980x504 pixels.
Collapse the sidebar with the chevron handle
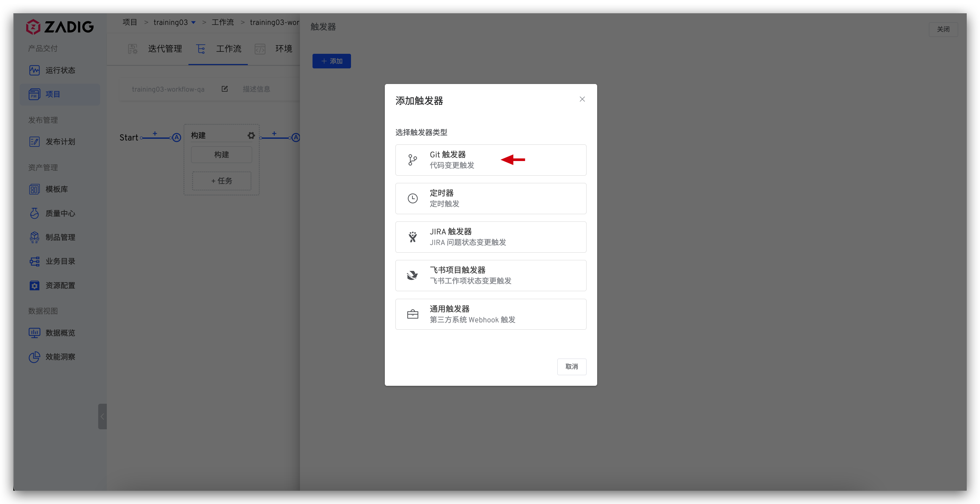(102, 416)
